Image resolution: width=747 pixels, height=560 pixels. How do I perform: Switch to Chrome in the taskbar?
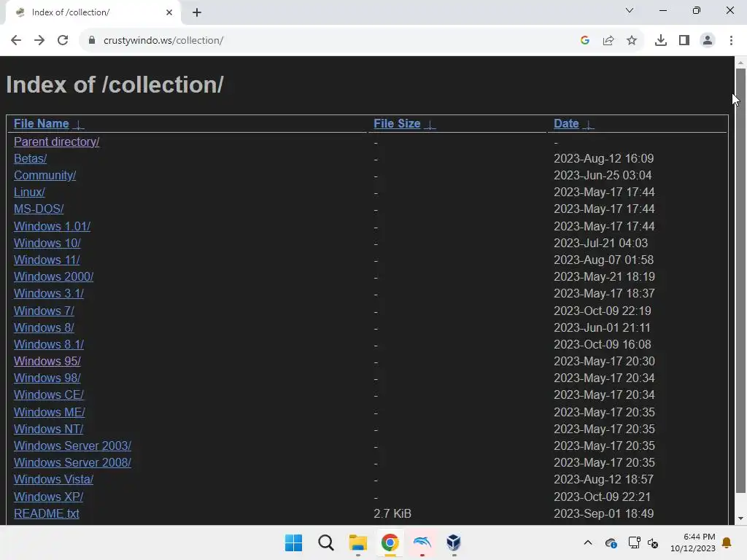[390, 542]
